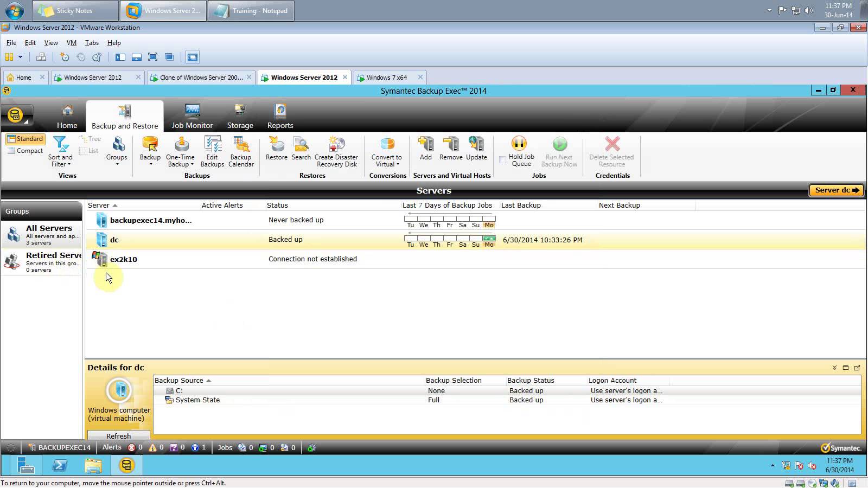Click the Refresh button in details pane
The image size is (868, 488).
[118, 435]
